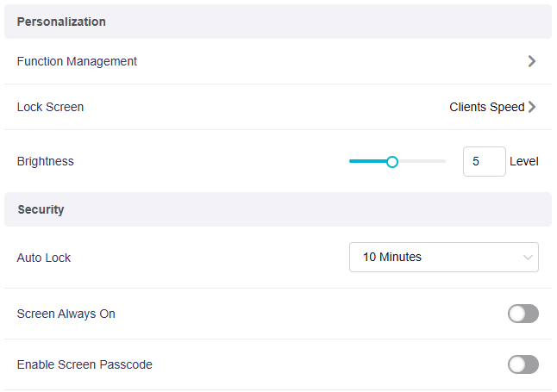
Task: Open the Auto Lock 10 Minutes dropdown
Action: pos(443,257)
